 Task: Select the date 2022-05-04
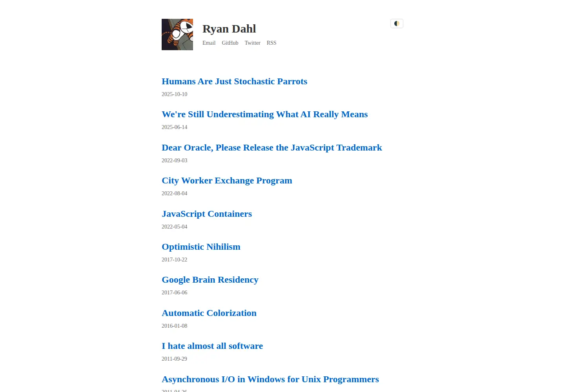coord(175,227)
